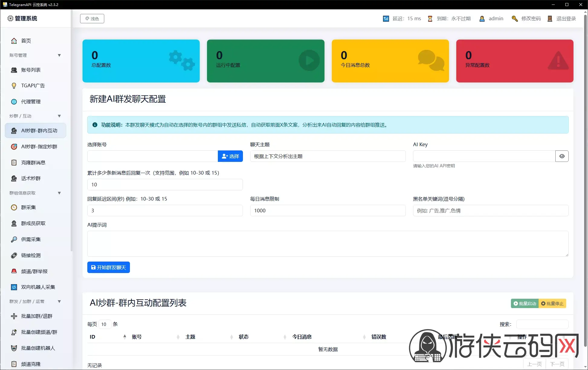588x370 pixels.
Task: Click the door icon for 退出登录
Action: point(550,19)
